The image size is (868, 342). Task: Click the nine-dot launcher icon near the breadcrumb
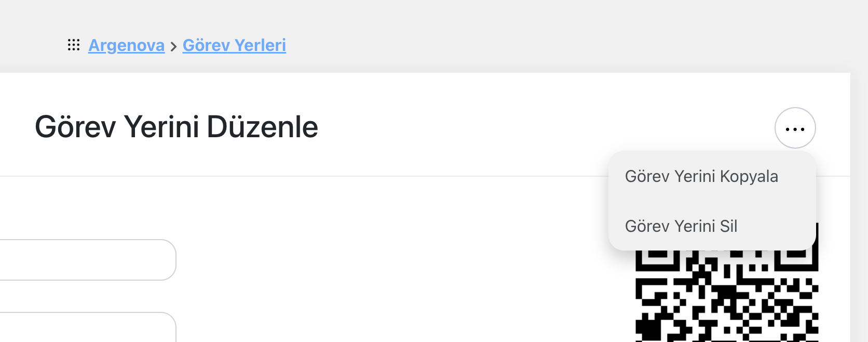coord(74,45)
